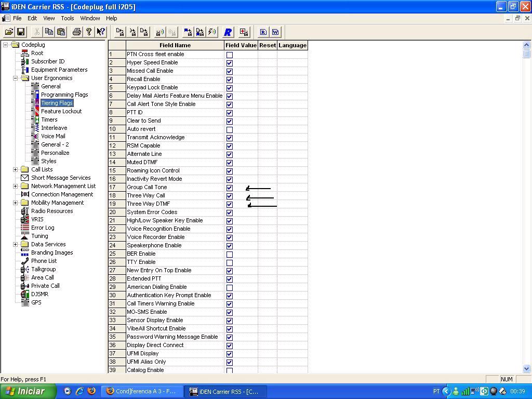Click the 'System Error Codes' field name
This screenshot has width=532, height=399.
(x=152, y=212)
